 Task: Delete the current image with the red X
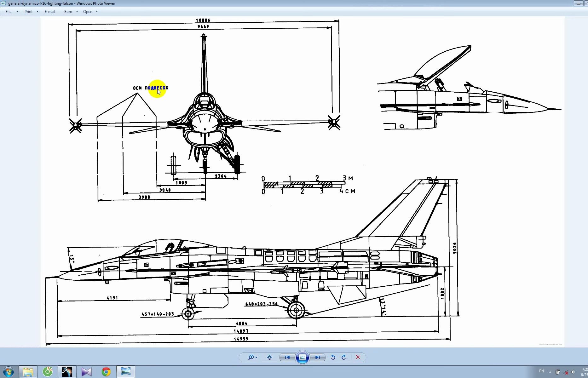click(x=358, y=357)
